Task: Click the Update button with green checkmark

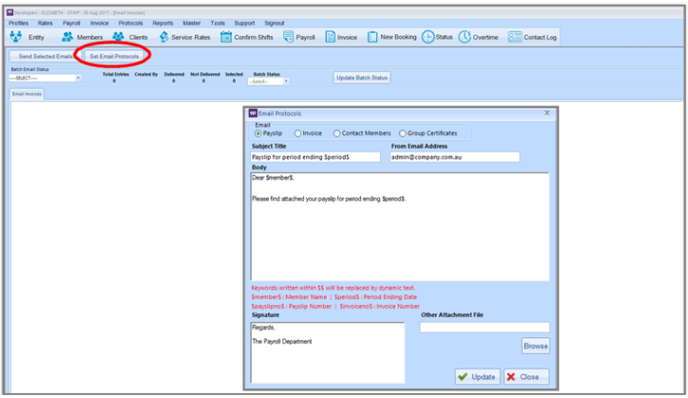Action: [477, 377]
